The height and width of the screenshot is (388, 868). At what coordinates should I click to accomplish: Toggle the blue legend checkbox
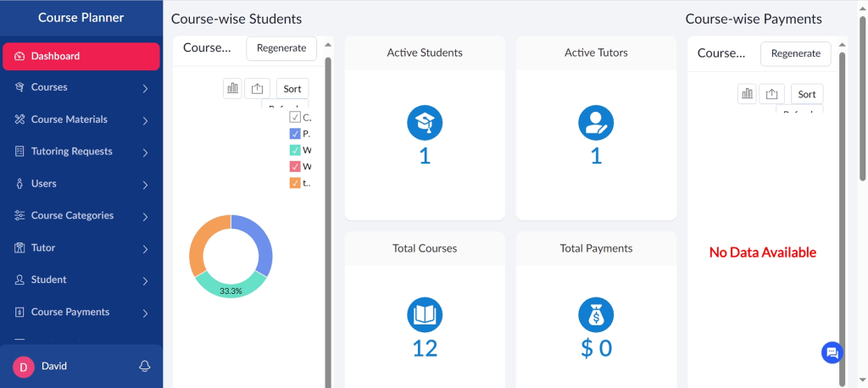point(295,134)
